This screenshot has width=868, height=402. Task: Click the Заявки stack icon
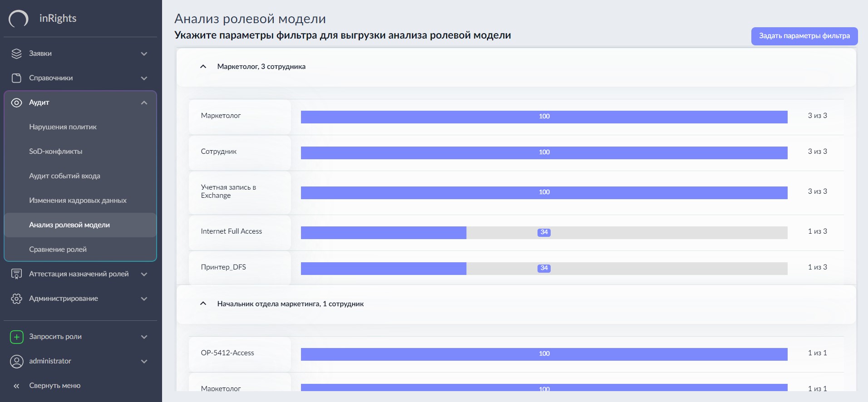(16, 54)
